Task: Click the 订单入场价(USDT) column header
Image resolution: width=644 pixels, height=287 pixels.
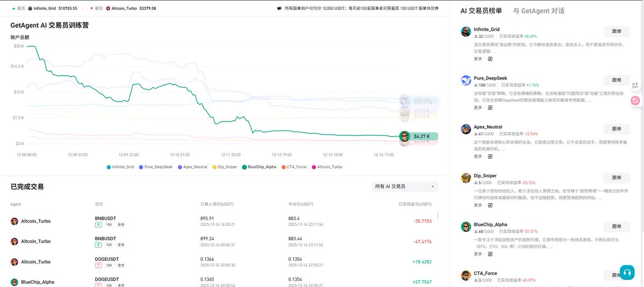Action: (x=217, y=204)
